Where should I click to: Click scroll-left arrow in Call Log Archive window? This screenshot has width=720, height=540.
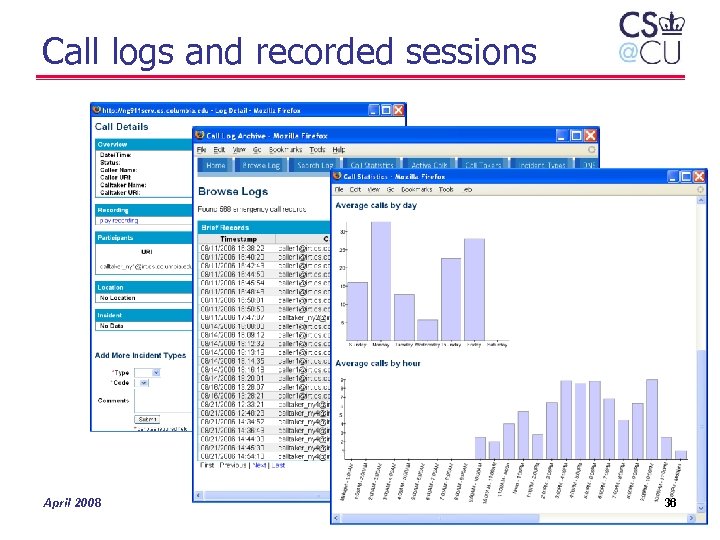(x=199, y=495)
